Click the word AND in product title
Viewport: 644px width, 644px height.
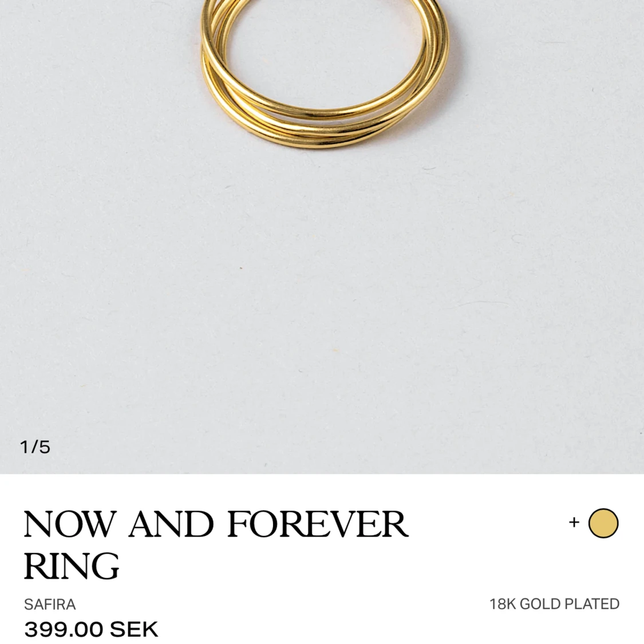tap(171, 524)
